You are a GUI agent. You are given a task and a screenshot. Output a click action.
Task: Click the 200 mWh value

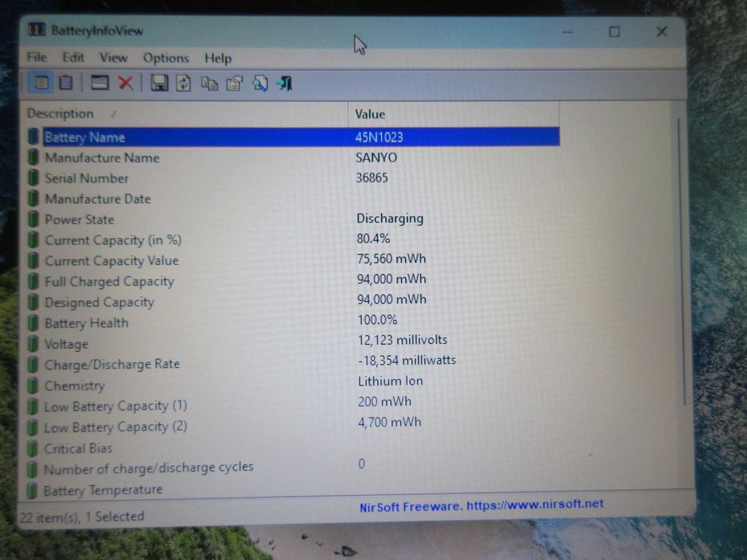(384, 402)
